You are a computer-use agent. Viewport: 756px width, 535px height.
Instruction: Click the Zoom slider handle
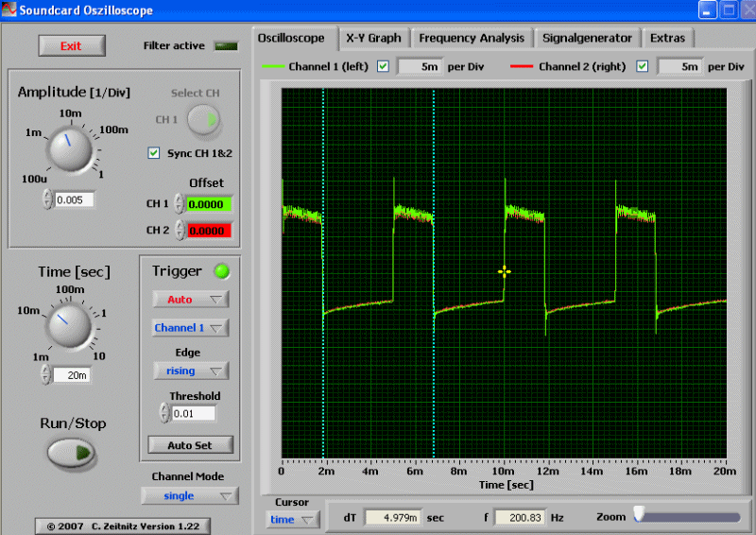point(640,514)
